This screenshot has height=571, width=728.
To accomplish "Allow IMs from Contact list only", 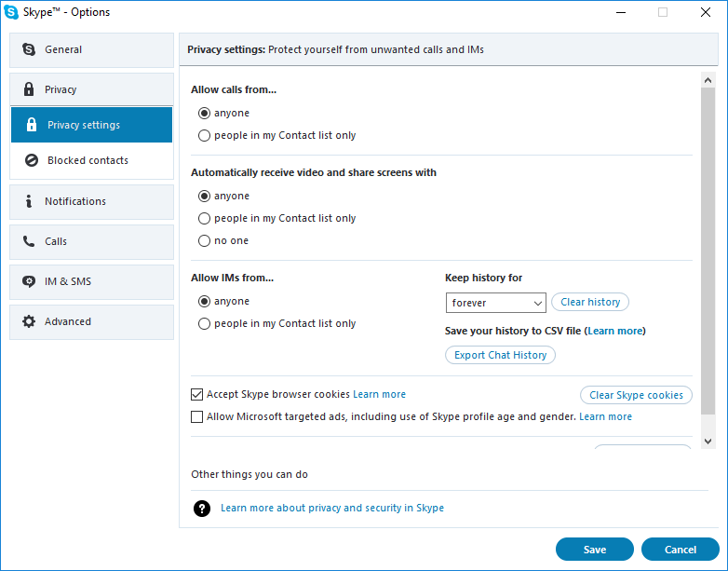I will pos(204,324).
